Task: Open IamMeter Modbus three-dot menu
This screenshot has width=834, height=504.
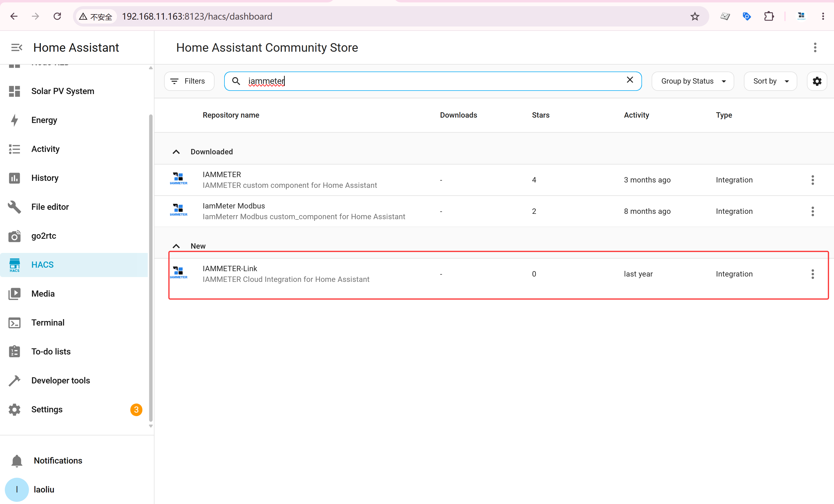Action: tap(812, 211)
